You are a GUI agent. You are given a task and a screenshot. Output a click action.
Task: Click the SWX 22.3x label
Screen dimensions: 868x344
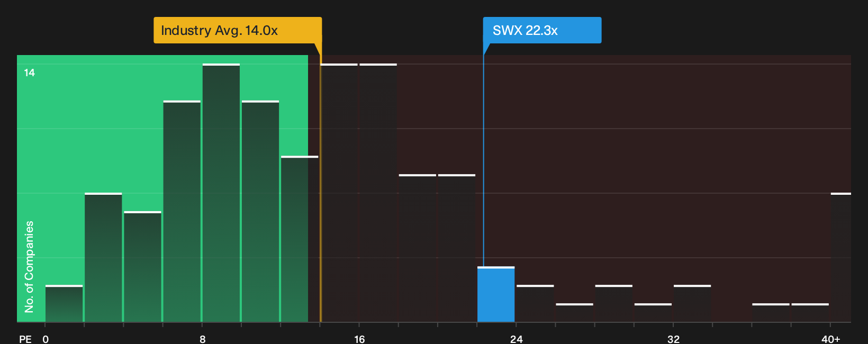[542, 30]
